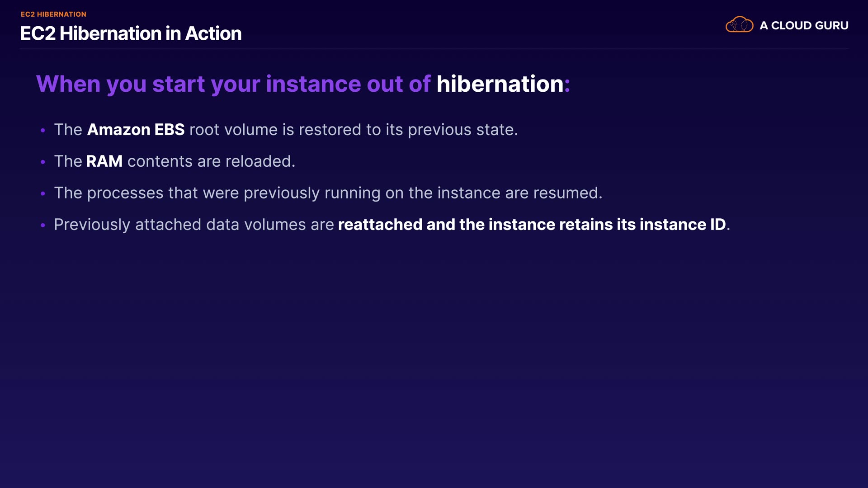Click the orange "EC2 HIBERNATION" section label
Screen dimensions: 868x488
[53, 14]
